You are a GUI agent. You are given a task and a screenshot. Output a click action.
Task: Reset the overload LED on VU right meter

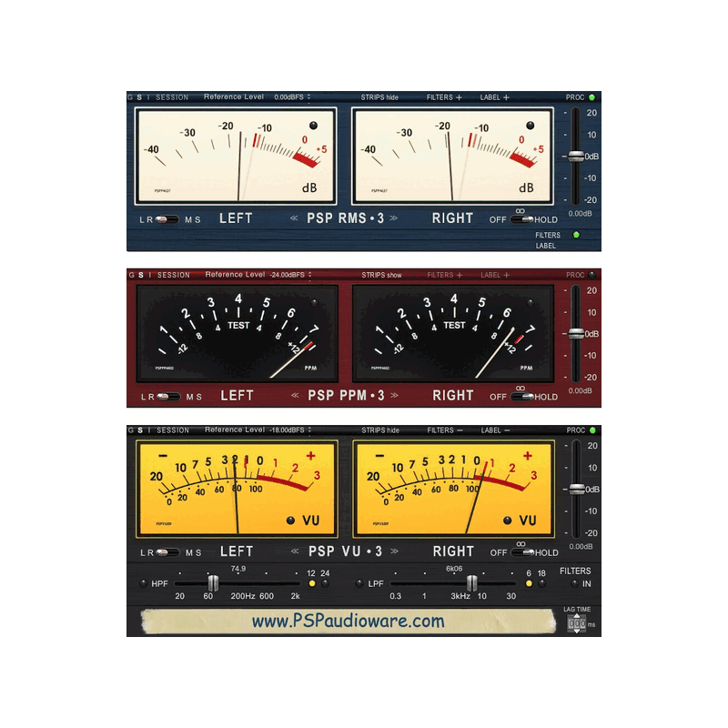tap(508, 521)
